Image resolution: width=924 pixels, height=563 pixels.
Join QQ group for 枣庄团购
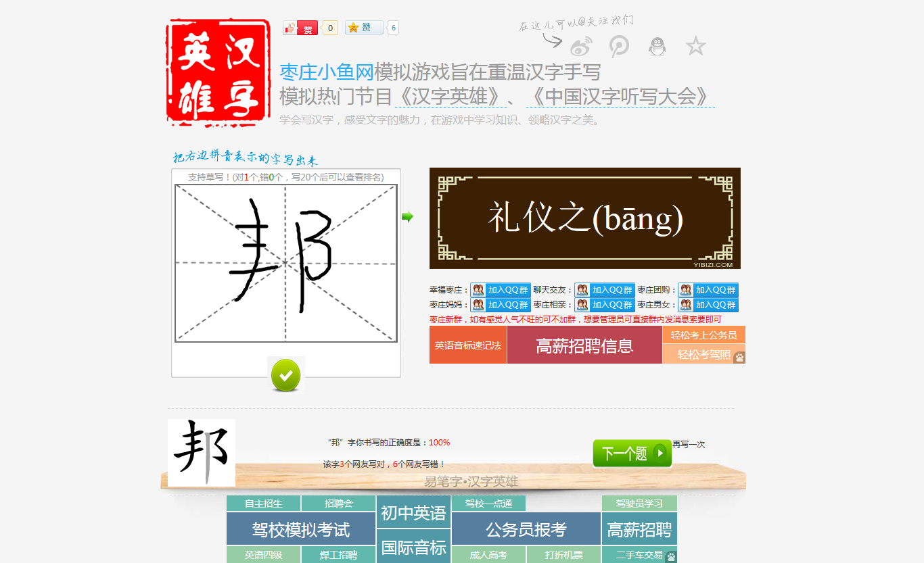coord(708,290)
